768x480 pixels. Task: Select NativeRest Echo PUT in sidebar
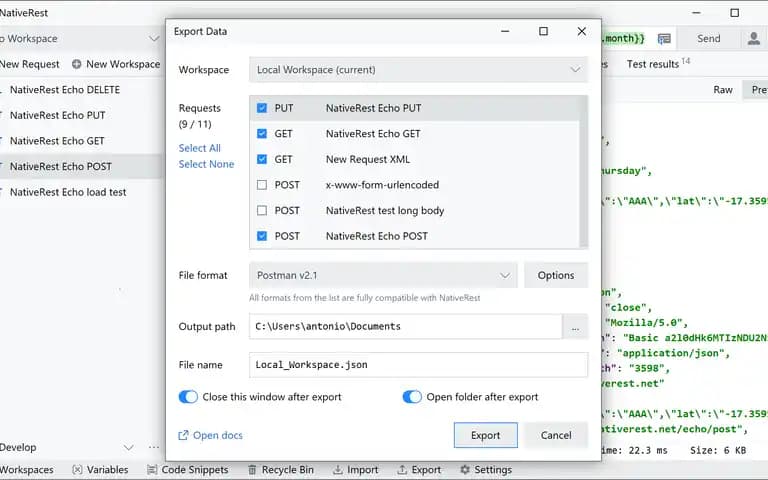point(81,115)
